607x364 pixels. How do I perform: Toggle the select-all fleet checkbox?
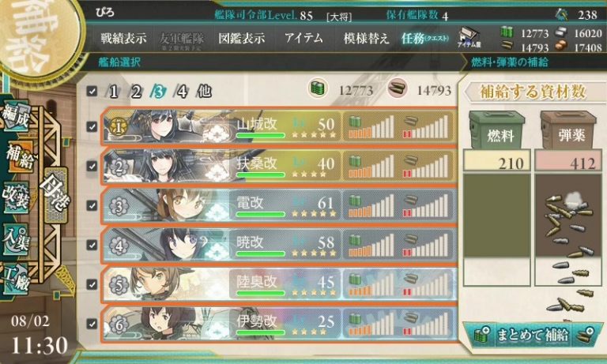pyautogui.click(x=92, y=92)
